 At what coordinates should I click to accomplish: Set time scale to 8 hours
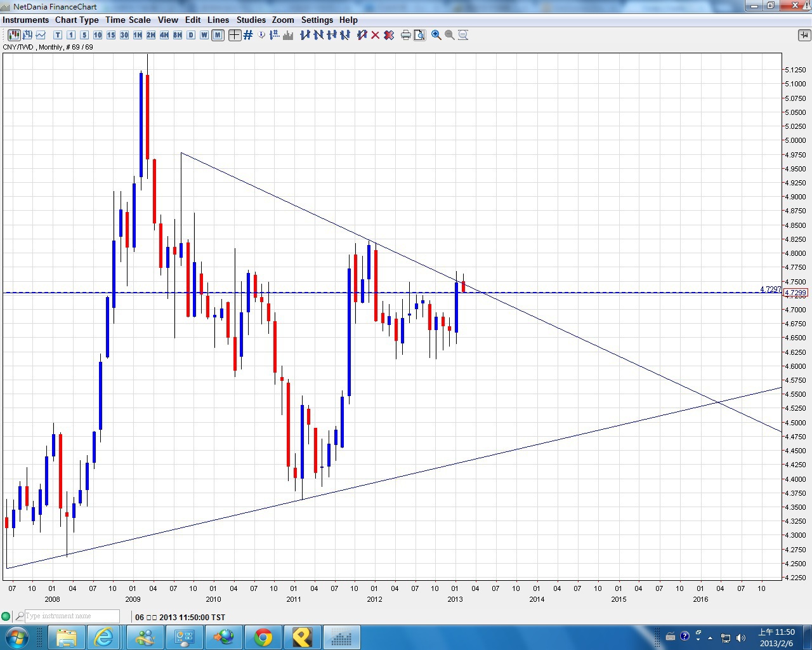point(178,35)
